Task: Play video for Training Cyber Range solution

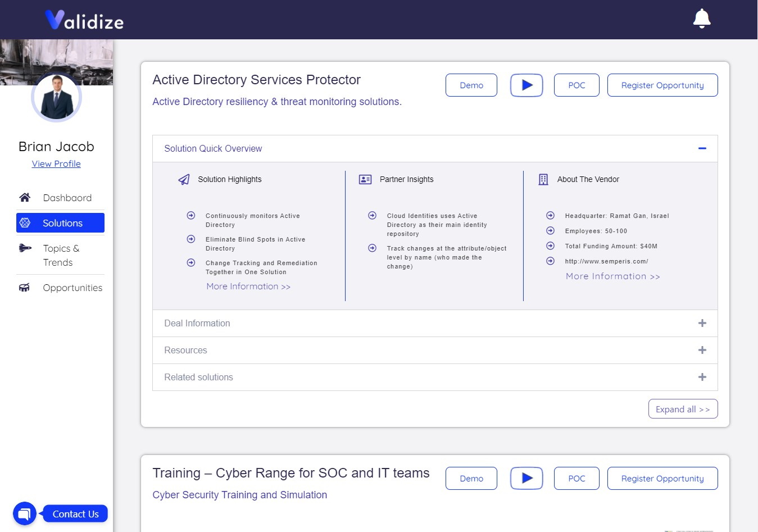Action: [x=526, y=479]
